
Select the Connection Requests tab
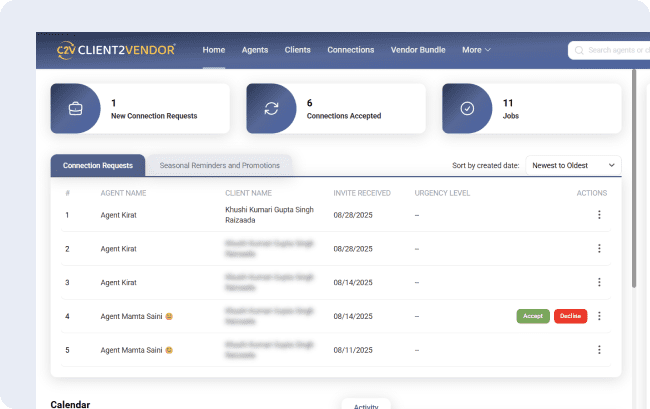98,165
